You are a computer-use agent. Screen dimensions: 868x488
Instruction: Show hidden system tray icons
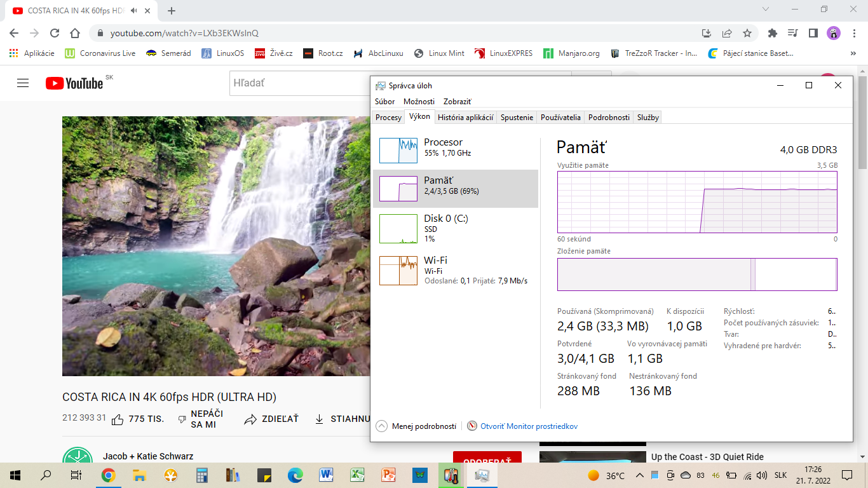tap(639, 475)
